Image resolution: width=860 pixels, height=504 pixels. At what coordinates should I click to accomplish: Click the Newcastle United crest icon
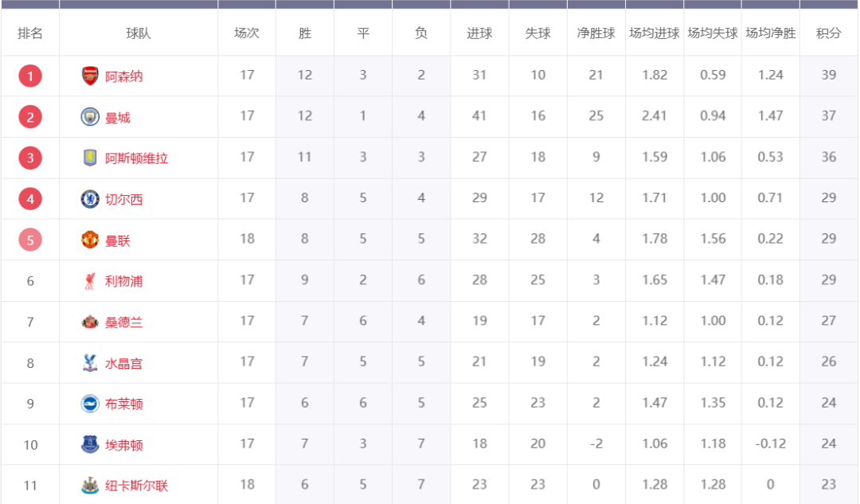90,486
